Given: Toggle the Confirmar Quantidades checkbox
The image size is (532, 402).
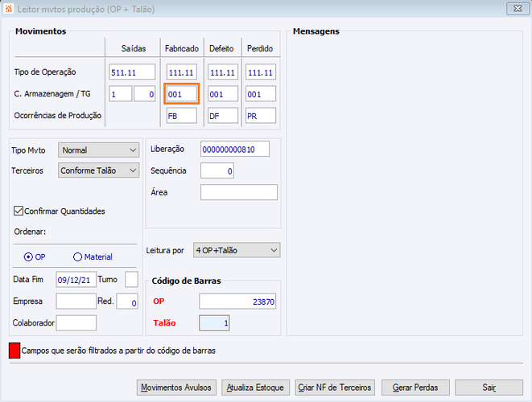Looking at the screenshot, I should click(x=19, y=211).
